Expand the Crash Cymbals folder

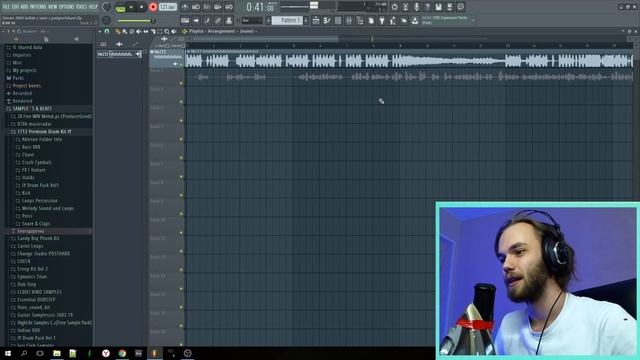pos(36,162)
